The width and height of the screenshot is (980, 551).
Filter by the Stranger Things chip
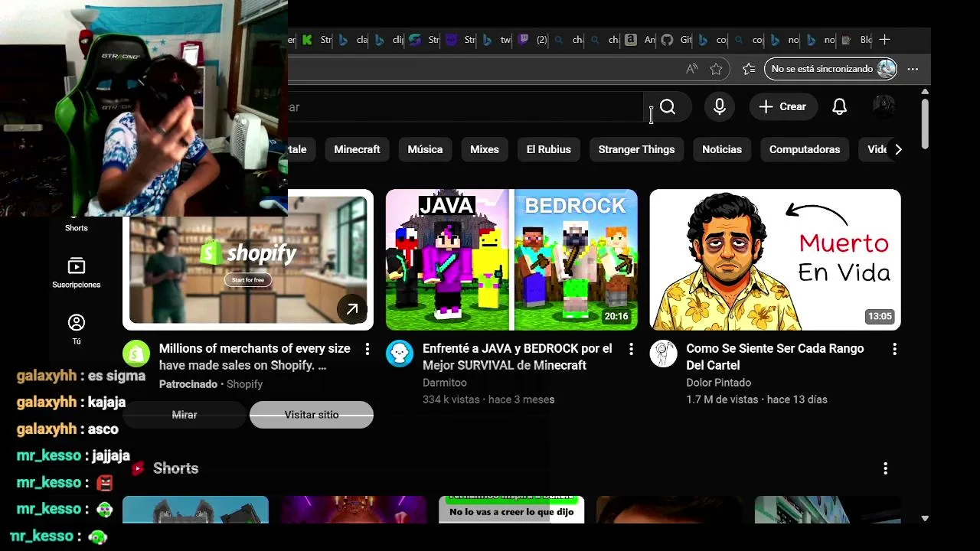(x=636, y=149)
